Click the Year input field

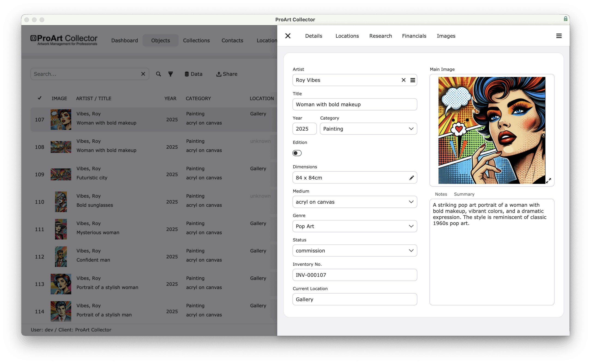[304, 129]
